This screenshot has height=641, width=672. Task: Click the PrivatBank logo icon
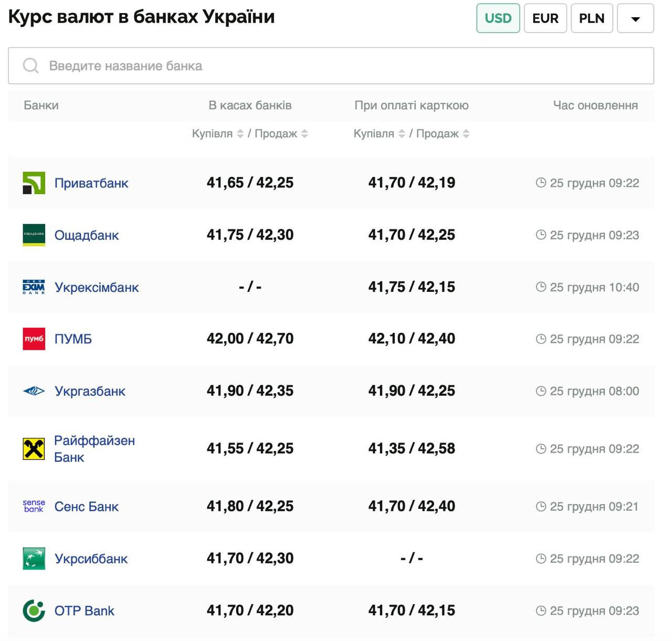tap(34, 183)
